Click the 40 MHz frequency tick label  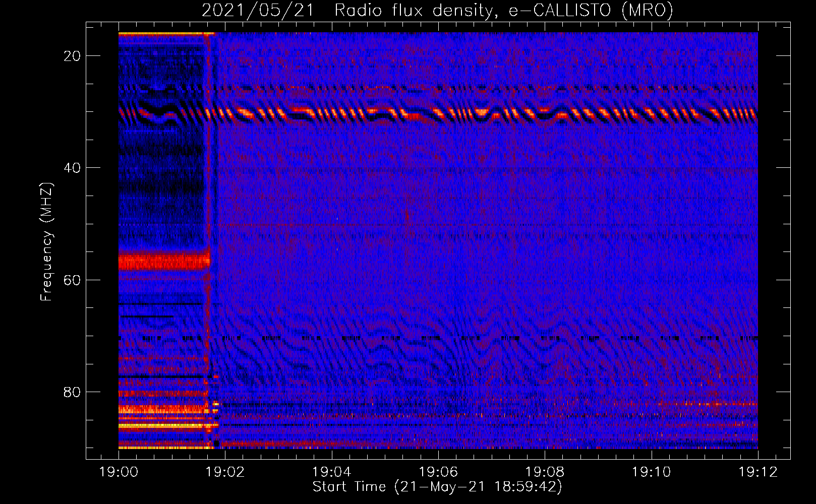(72, 168)
